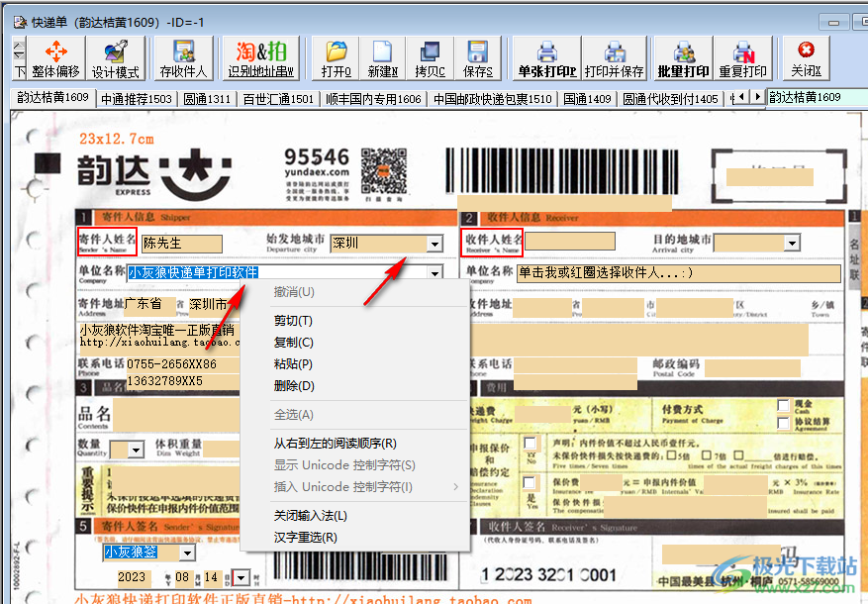Click phone field 0755-2656XX86
Screen dimensions: 868x604
click(x=183, y=364)
